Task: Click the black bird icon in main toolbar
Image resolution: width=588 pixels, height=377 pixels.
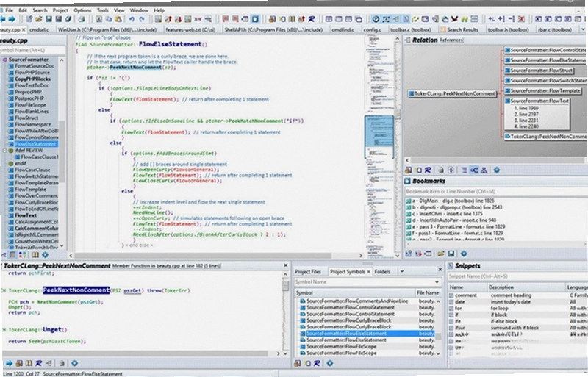Action: tap(454, 19)
